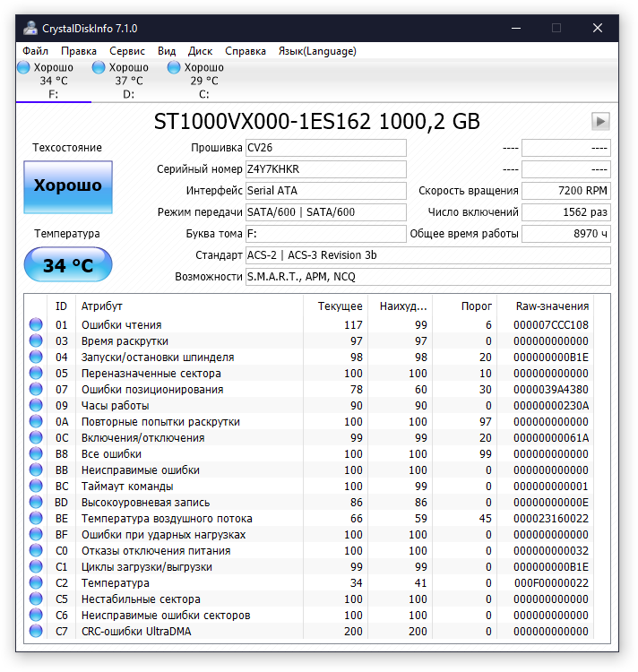The width and height of the screenshot is (638, 672).
Task: Click the 34 °C temperature indicator
Action: coord(68,265)
